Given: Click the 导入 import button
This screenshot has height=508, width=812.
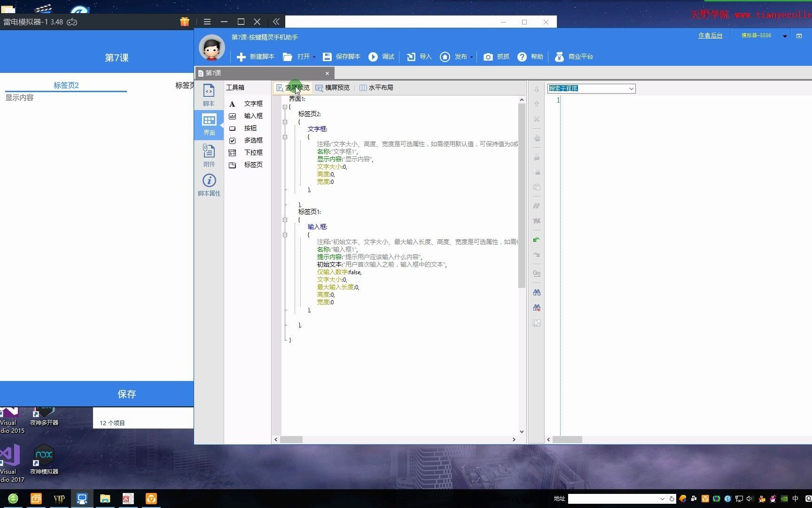Looking at the screenshot, I should pos(419,56).
